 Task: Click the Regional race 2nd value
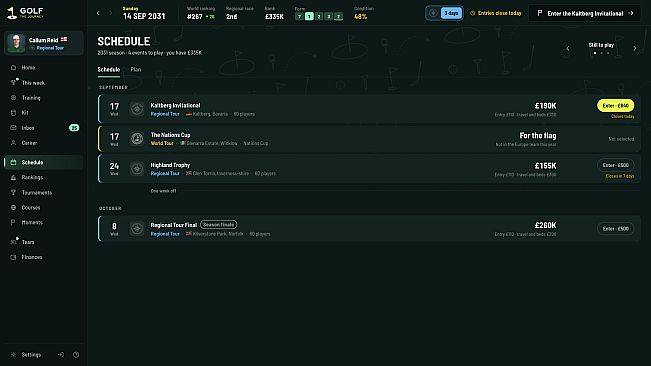click(232, 17)
